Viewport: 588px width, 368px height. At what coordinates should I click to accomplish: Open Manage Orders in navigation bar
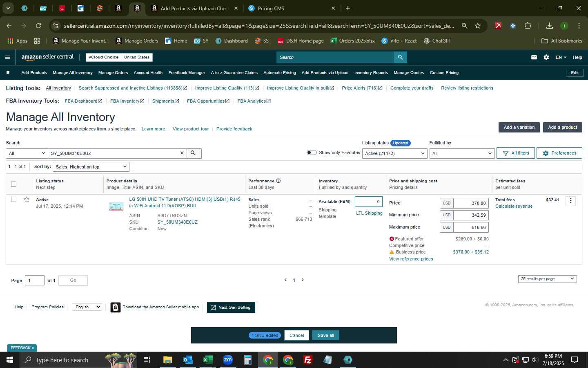[x=113, y=73]
